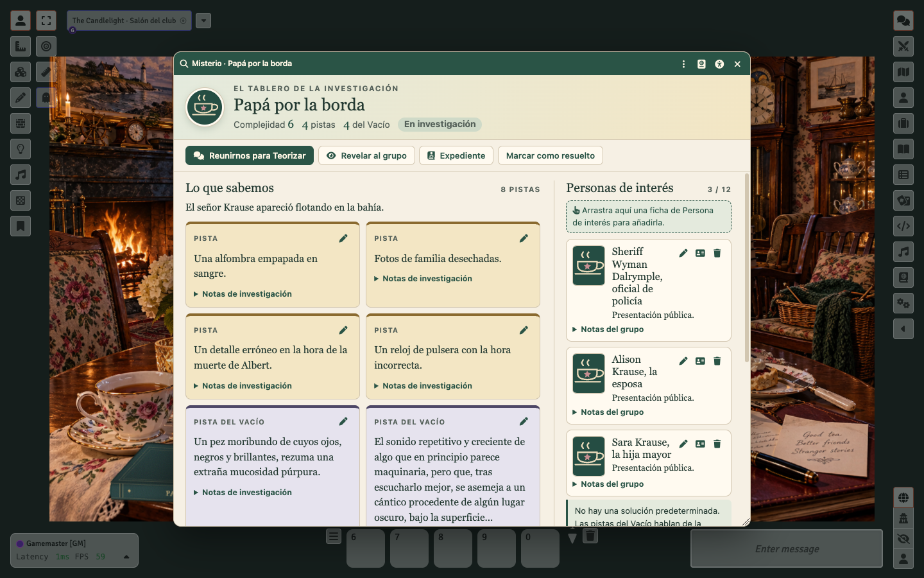The image size is (924, 578).
Task: Toggle the fullscreen mode button
Action: click(x=46, y=21)
